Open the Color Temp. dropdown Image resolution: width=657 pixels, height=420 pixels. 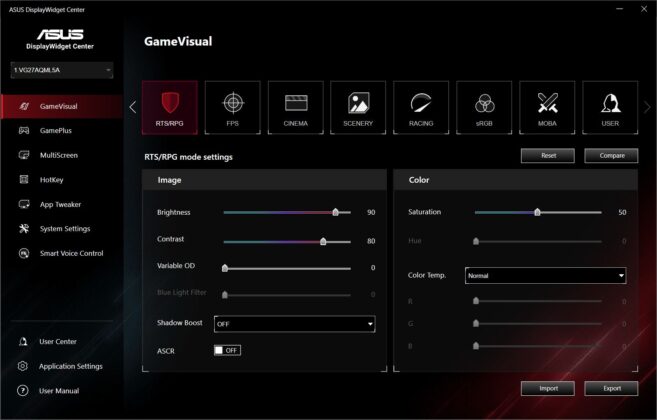[x=546, y=275]
